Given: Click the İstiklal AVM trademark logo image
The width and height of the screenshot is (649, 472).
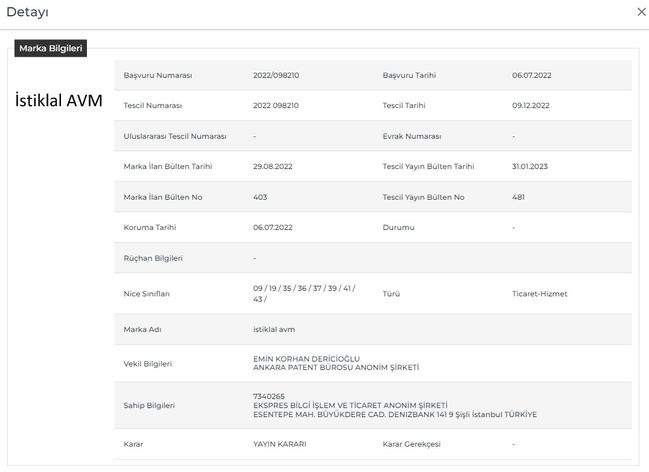Looking at the screenshot, I should pyautogui.click(x=58, y=102).
